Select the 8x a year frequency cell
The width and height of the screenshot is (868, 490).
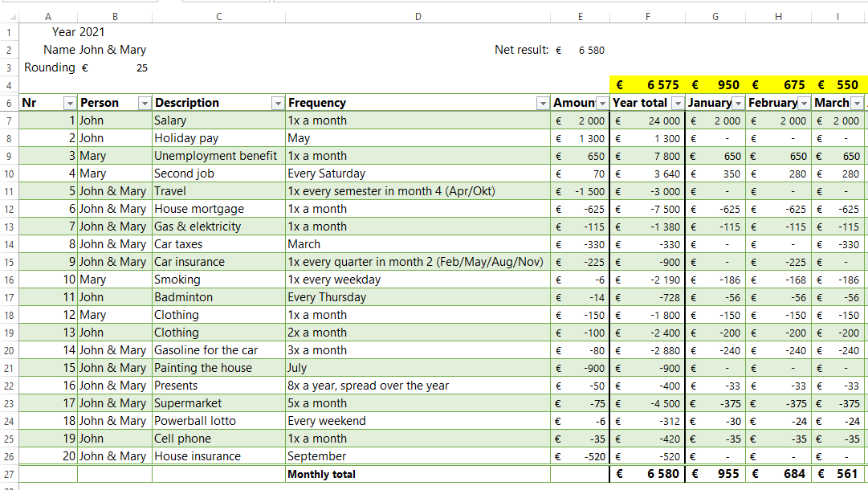point(418,386)
